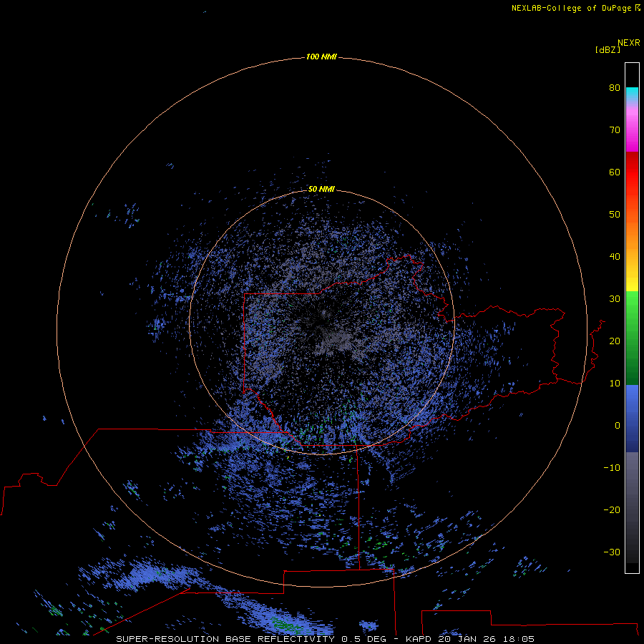Click the -30 dBZ scale value
Image resolution: width=644 pixels, height=644 pixels.
point(612,552)
